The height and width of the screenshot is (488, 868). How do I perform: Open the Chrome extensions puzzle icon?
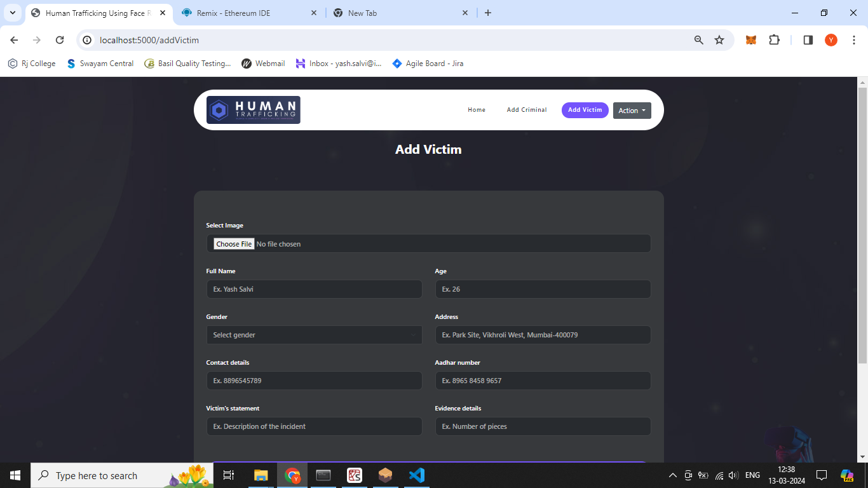774,40
